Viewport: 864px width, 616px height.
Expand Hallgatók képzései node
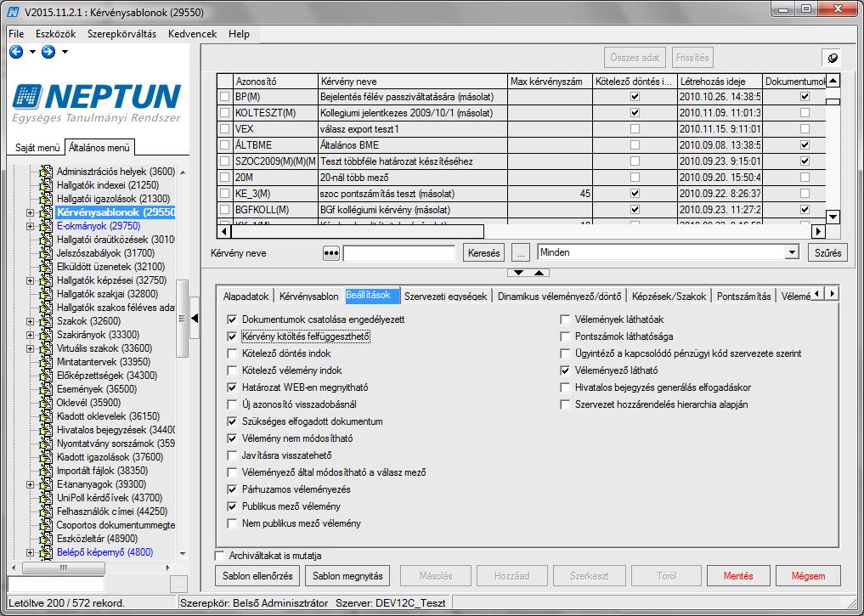[31, 280]
